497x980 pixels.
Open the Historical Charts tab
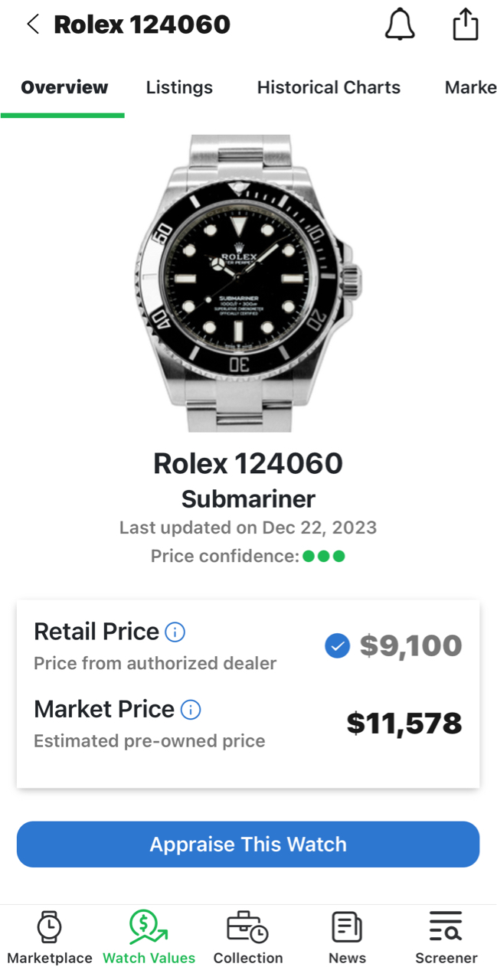pos(329,87)
